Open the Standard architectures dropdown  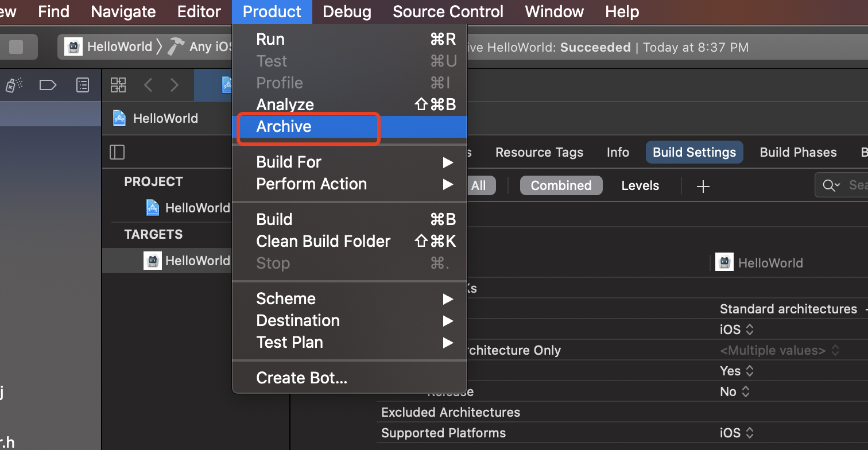click(x=791, y=309)
